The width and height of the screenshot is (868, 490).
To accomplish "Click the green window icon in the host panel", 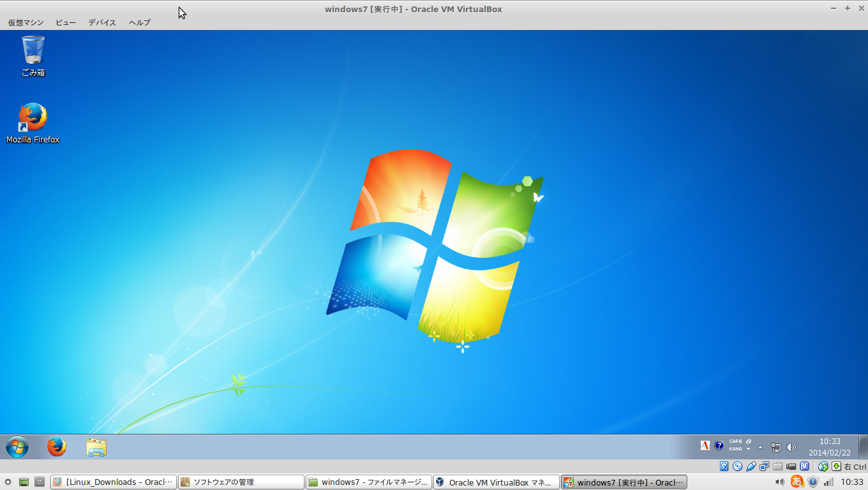I will coord(24,482).
